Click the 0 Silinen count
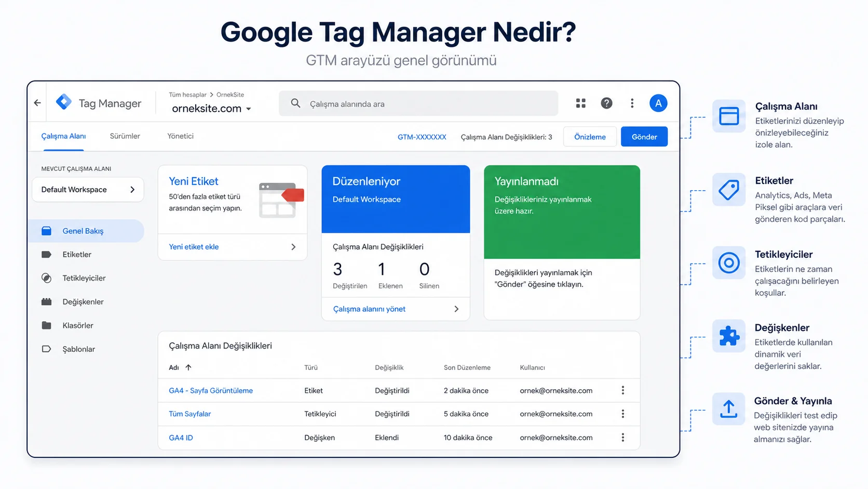868x489 pixels. 429,275
